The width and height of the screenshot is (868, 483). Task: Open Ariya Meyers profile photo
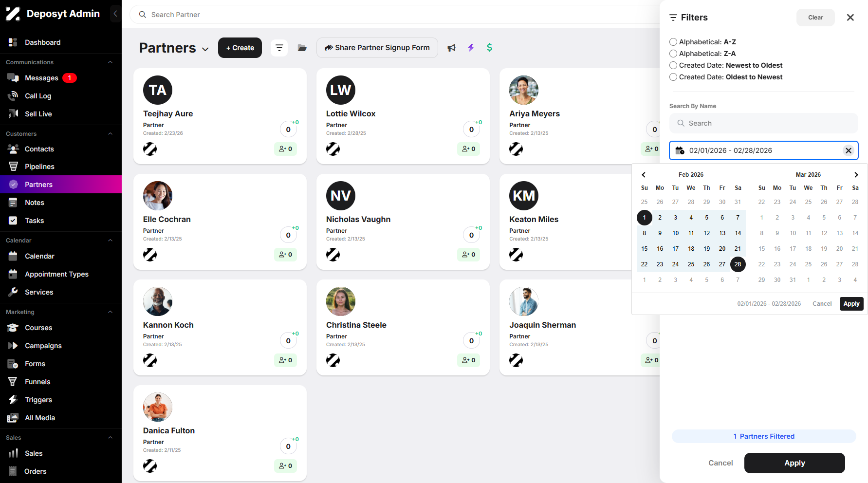tap(524, 90)
